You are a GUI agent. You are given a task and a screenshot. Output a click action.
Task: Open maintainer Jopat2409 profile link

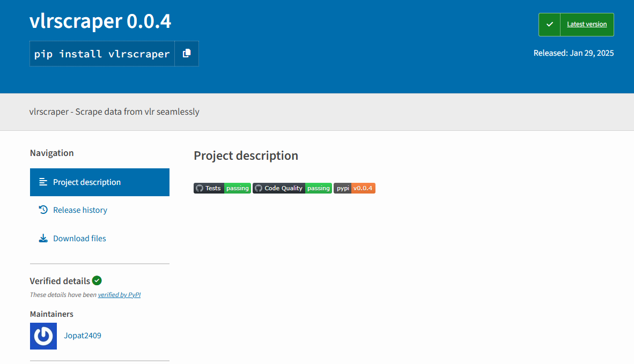click(83, 335)
